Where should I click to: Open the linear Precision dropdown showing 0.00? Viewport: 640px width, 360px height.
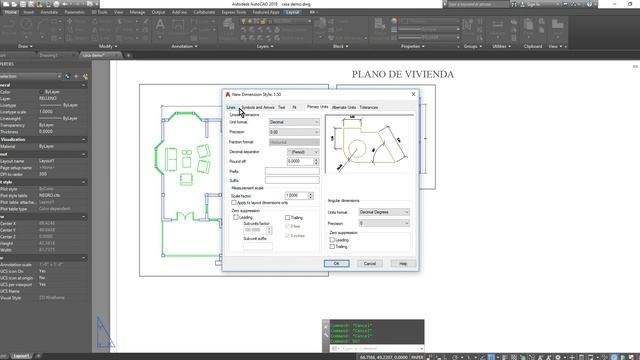(294, 132)
